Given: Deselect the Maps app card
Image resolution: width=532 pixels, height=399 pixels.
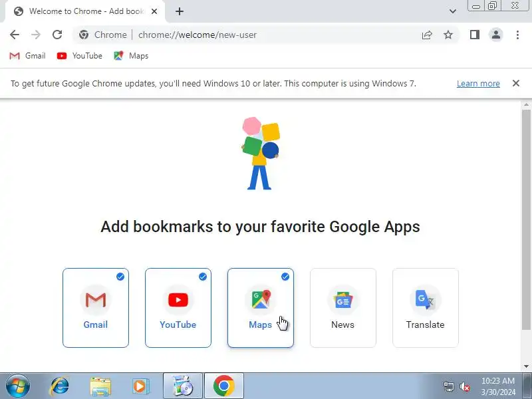Looking at the screenshot, I should pyautogui.click(x=261, y=308).
